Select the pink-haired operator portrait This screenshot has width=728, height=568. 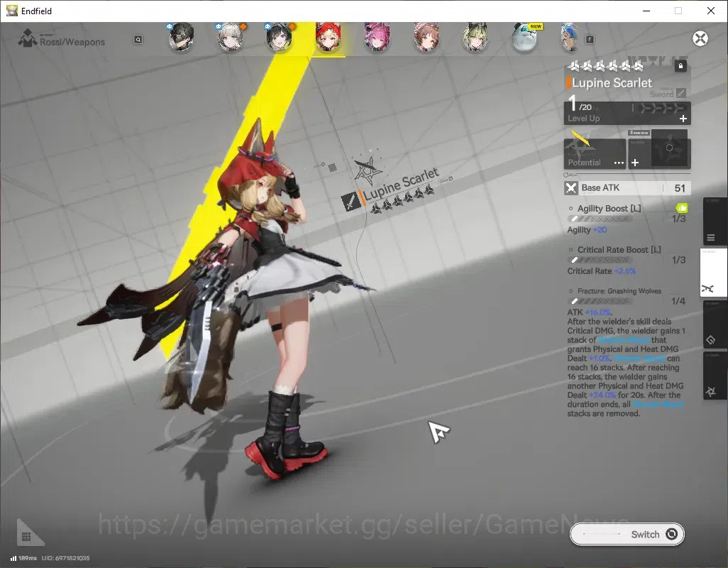coord(377,37)
